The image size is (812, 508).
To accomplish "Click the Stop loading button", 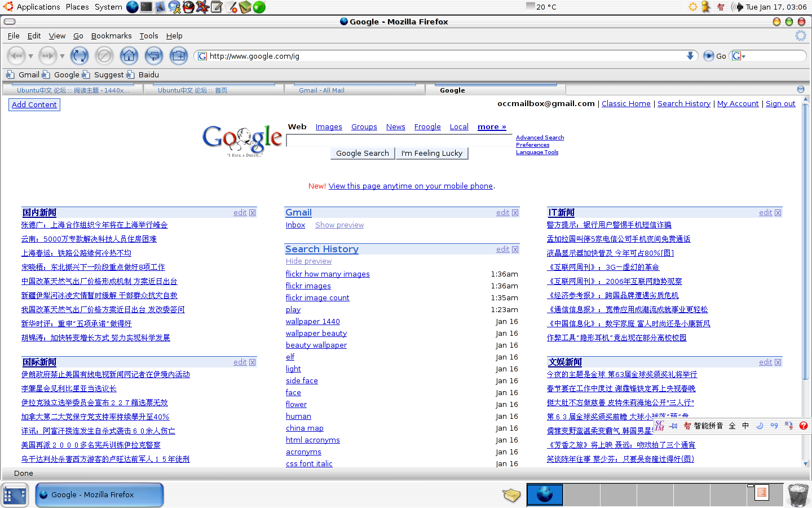I will pyautogui.click(x=104, y=56).
